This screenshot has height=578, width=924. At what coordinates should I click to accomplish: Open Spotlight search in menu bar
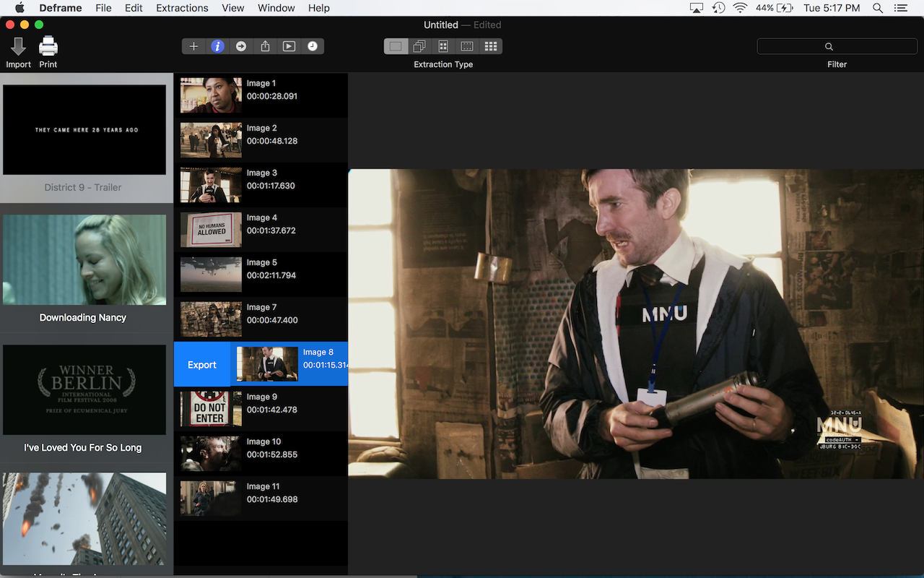pyautogui.click(x=878, y=8)
